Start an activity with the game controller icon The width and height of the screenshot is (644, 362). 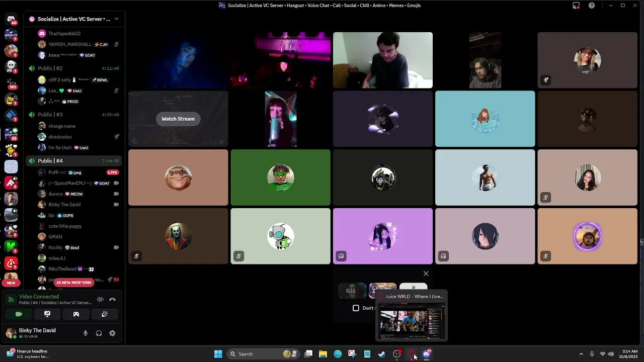[76, 314]
